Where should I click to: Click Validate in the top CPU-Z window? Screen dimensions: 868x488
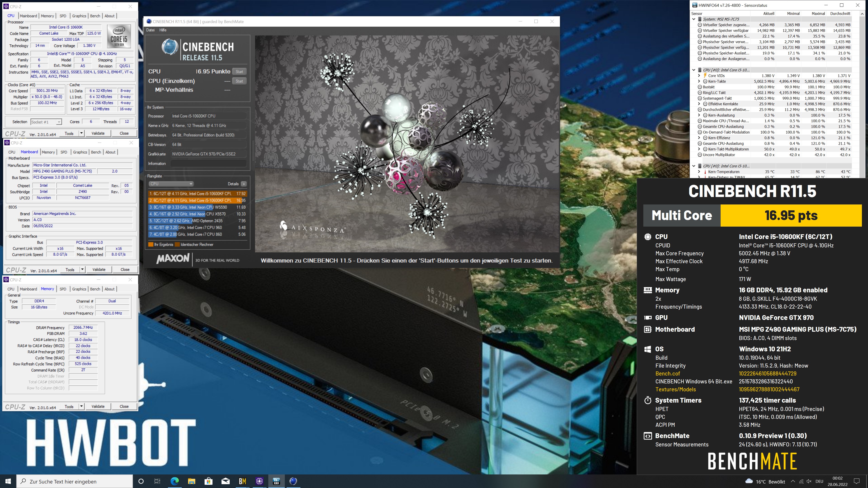click(98, 133)
